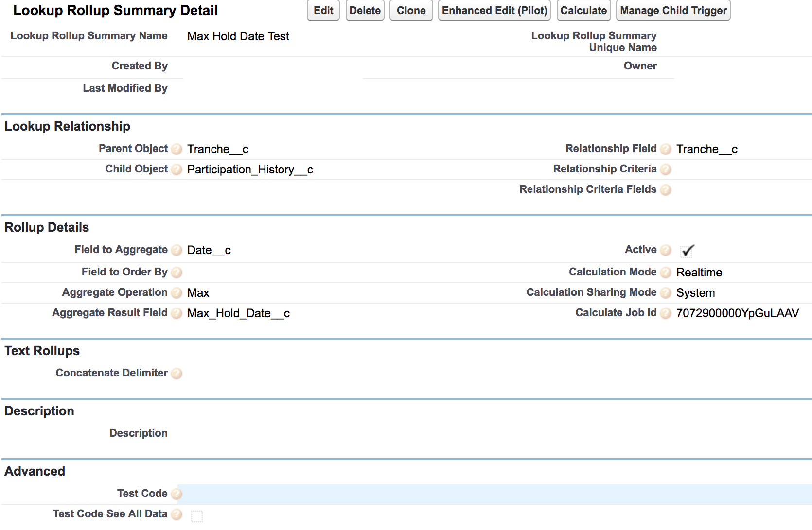Open help for Relationship Criteria Fields
812x530 pixels.
(x=666, y=190)
